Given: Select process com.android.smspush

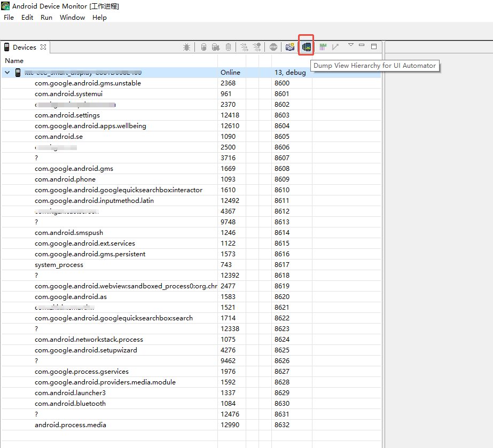Looking at the screenshot, I should 69,233.
